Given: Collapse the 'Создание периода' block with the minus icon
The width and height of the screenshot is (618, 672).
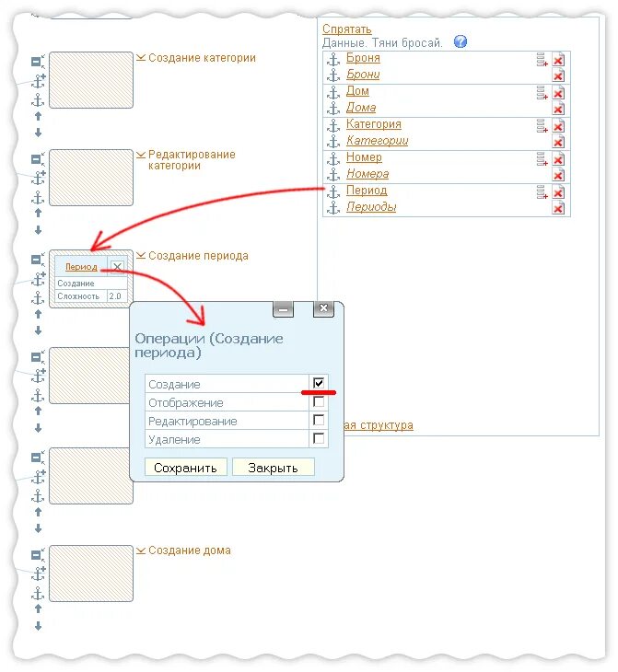Looking at the screenshot, I should tap(37, 260).
